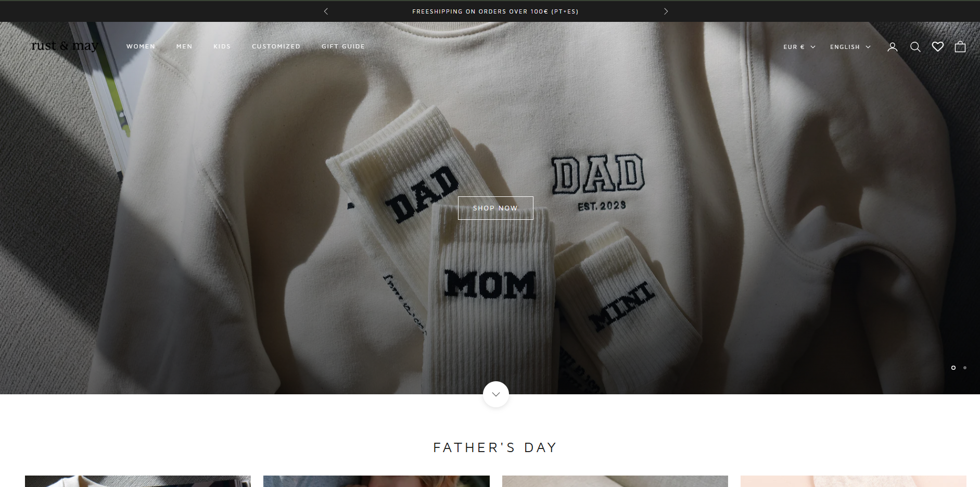980x487 pixels.
Task: Open the search magnifier icon
Action: coord(915,47)
